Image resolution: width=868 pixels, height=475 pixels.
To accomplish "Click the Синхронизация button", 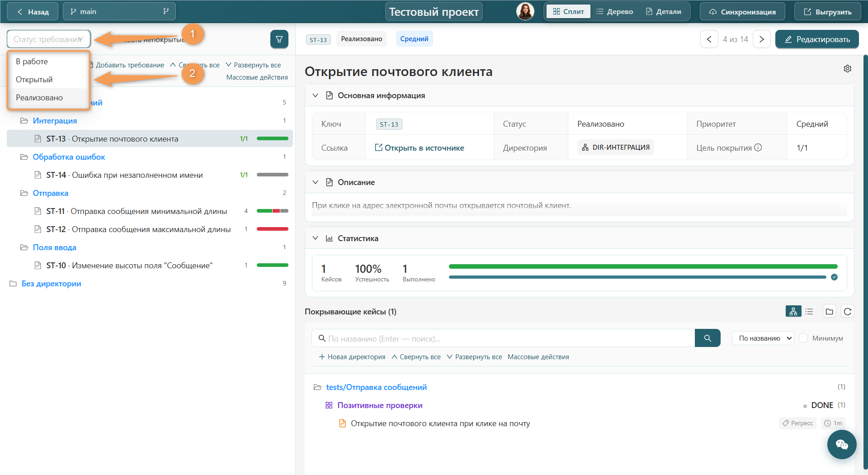I will point(742,12).
